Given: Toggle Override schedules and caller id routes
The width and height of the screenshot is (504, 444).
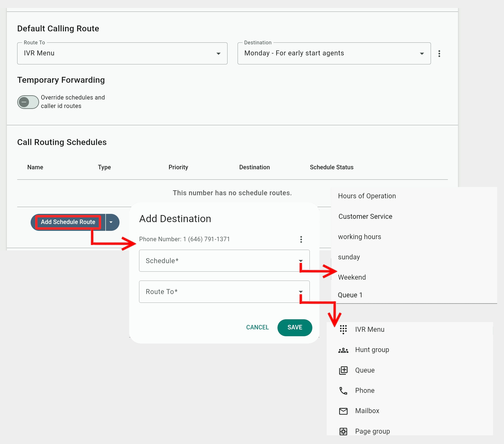Looking at the screenshot, I should (28, 102).
